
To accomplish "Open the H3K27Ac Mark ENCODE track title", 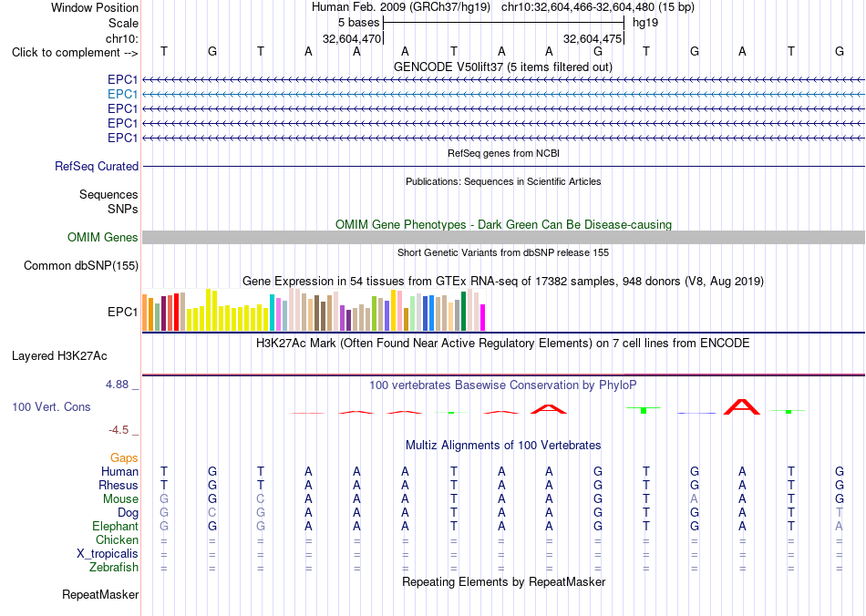I will tap(503, 344).
